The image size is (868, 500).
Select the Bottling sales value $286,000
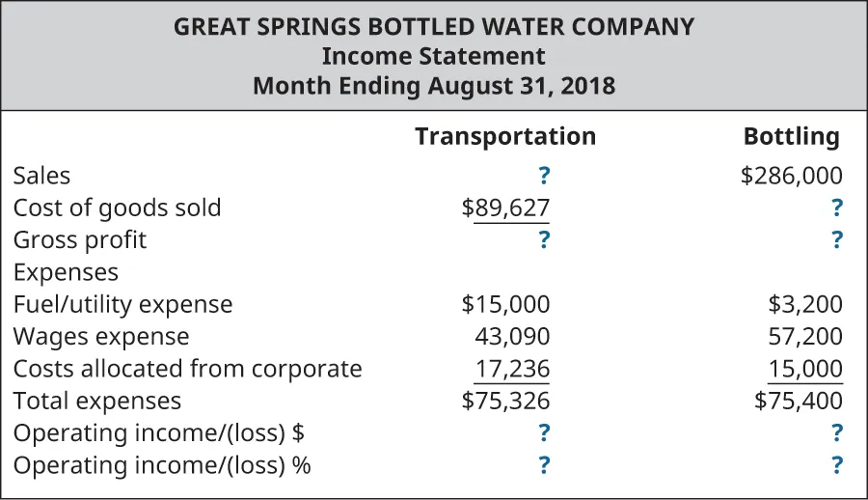(793, 176)
